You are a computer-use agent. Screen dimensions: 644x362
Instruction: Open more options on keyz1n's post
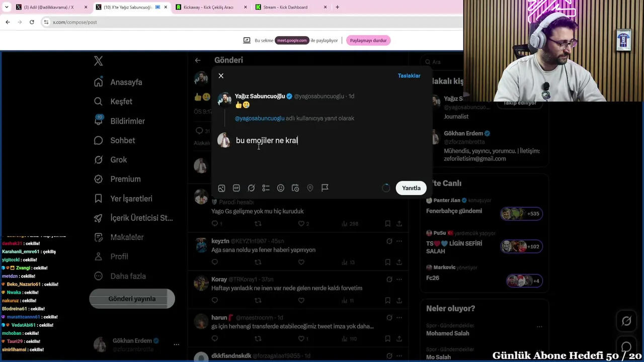click(399, 241)
